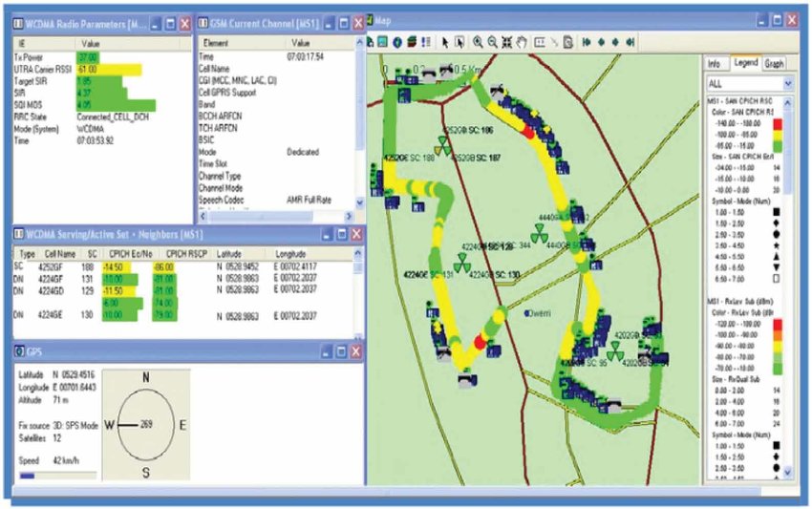Image resolution: width=812 pixels, height=509 pixels.
Task: Choose the hand pan tool
Action: [522, 42]
